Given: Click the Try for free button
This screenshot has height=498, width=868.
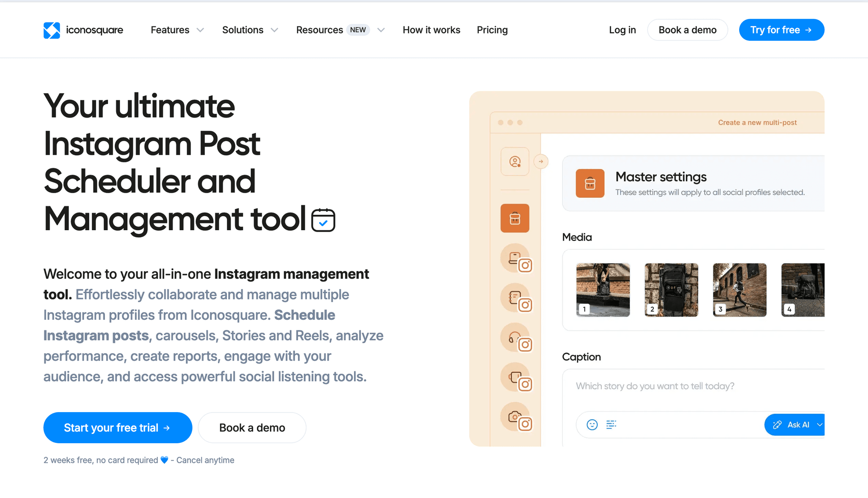Looking at the screenshot, I should (782, 30).
